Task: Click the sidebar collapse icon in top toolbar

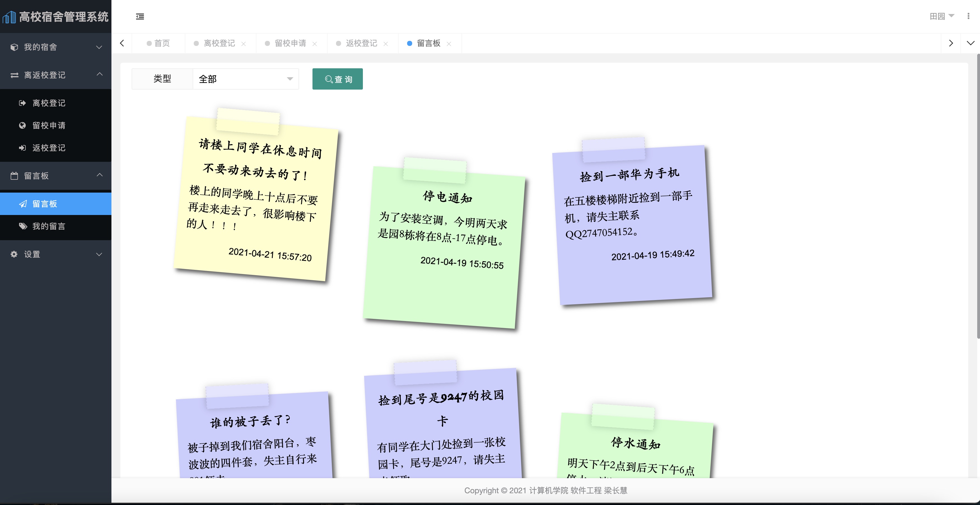Action: [140, 17]
